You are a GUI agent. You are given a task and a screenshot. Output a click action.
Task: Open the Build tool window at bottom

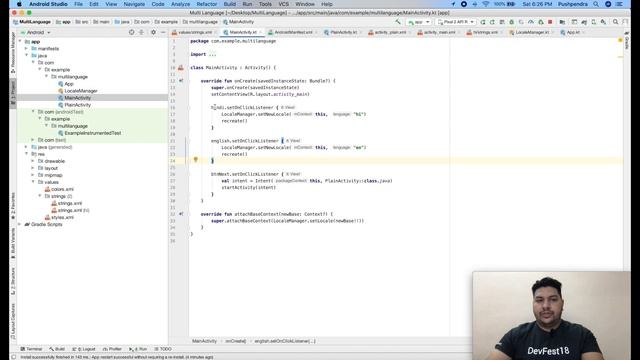click(x=57, y=349)
